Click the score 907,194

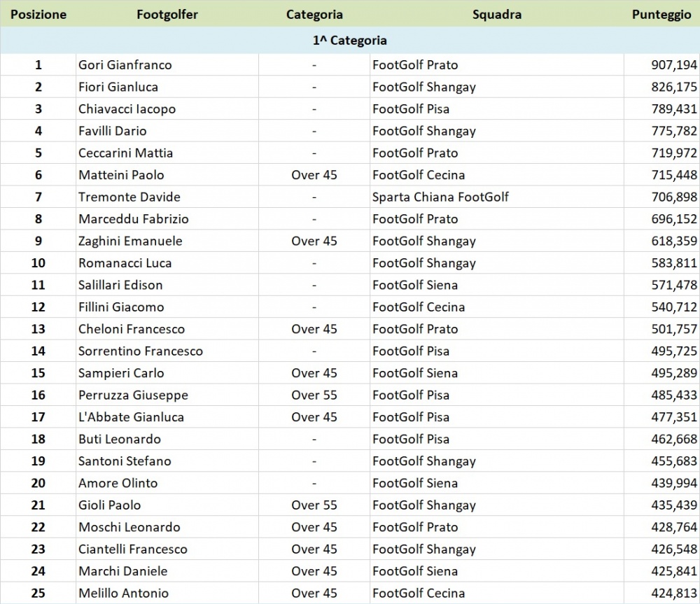(x=674, y=65)
